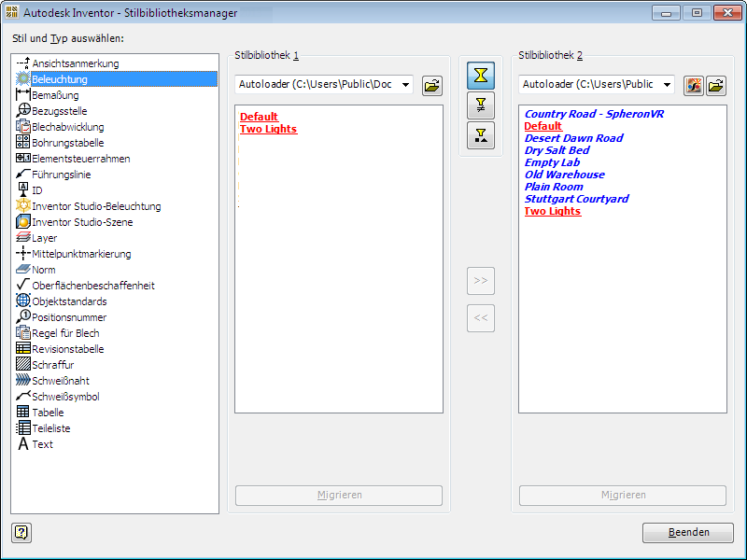The height and width of the screenshot is (560, 747).
Task: Click the Layer icon
Action: coord(22,238)
